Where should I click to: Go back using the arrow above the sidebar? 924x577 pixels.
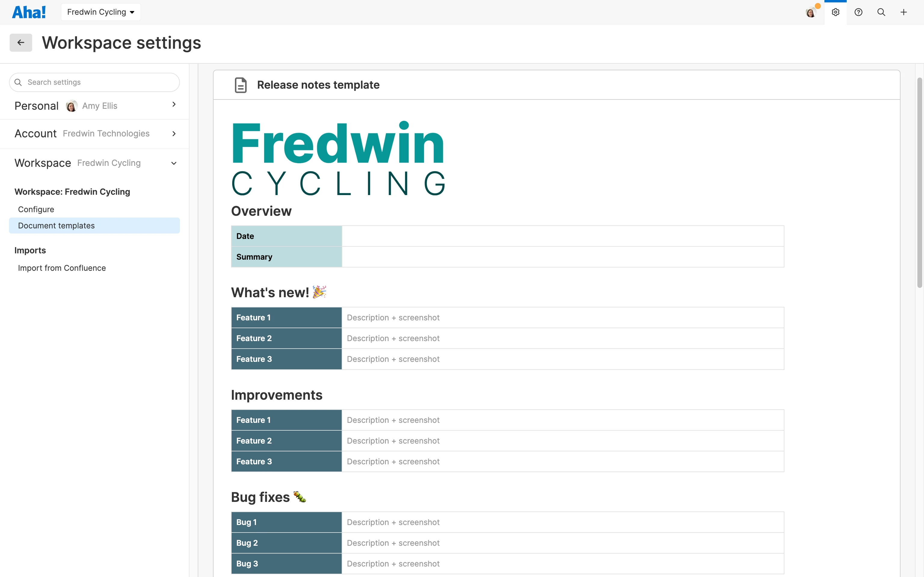pyautogui.click(x=21, y=42)
